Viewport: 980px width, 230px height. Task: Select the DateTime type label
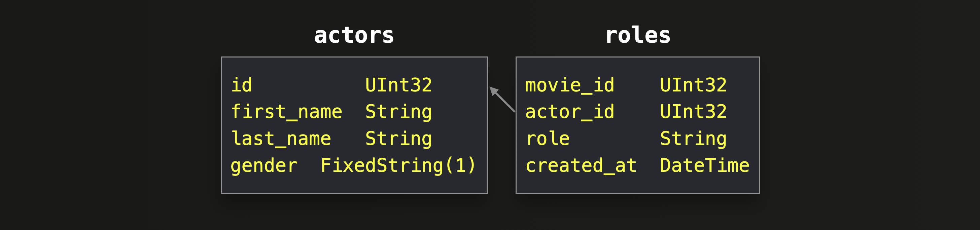[704, 165]
